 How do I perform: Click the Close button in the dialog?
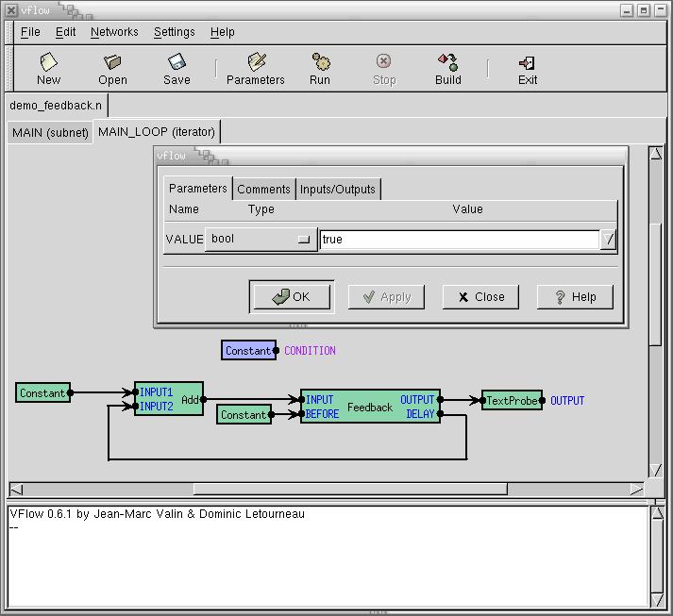(x=480, y=297)
